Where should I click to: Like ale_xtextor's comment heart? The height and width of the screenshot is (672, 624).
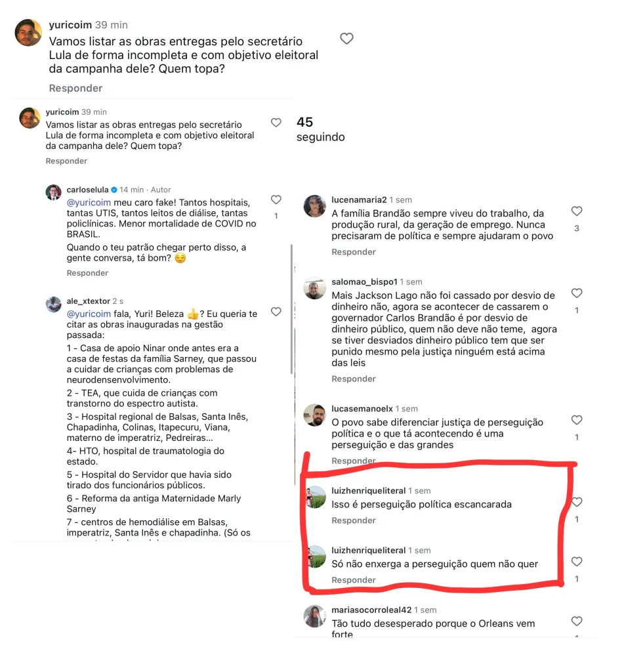276,312
